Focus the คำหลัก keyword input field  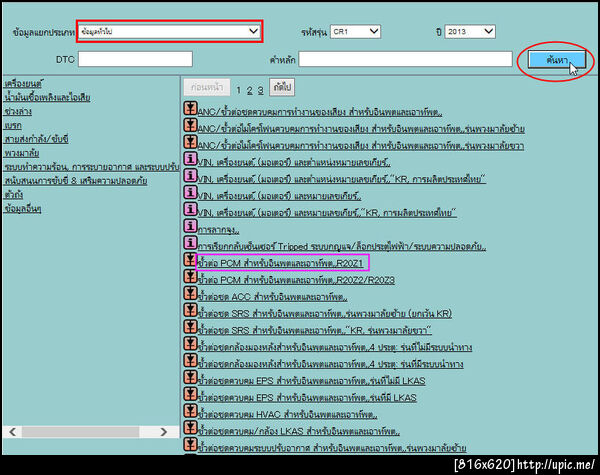coord(405,59)
